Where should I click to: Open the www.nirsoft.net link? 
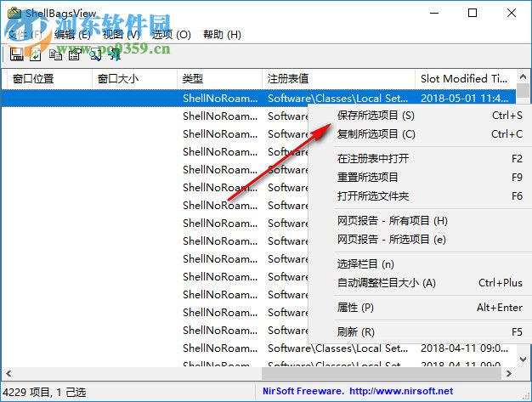click(x=401, y=391)
